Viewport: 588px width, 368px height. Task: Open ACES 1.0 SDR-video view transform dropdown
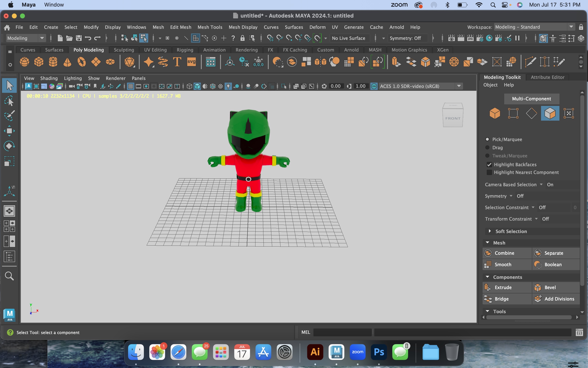pyautogui.click(x=420, y=86)
